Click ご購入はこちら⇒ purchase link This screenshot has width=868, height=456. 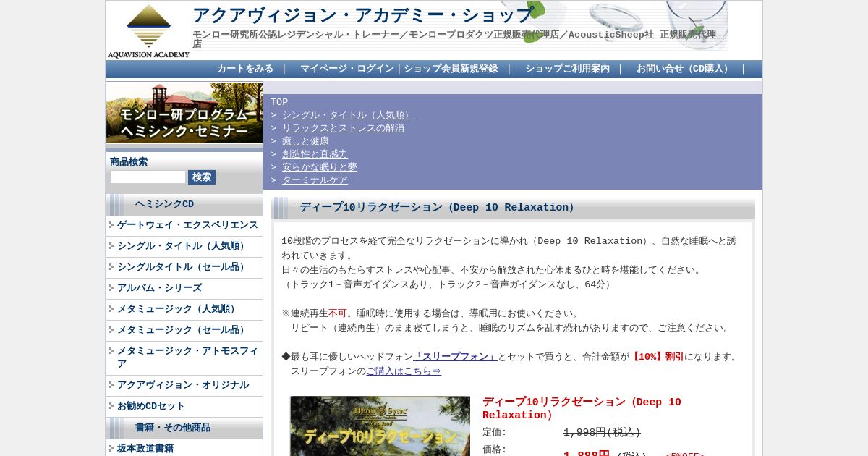click(404, 371)
